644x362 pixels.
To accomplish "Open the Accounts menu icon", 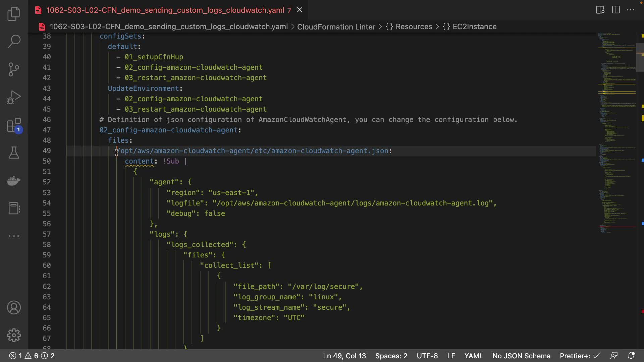I will click(14, 307).
